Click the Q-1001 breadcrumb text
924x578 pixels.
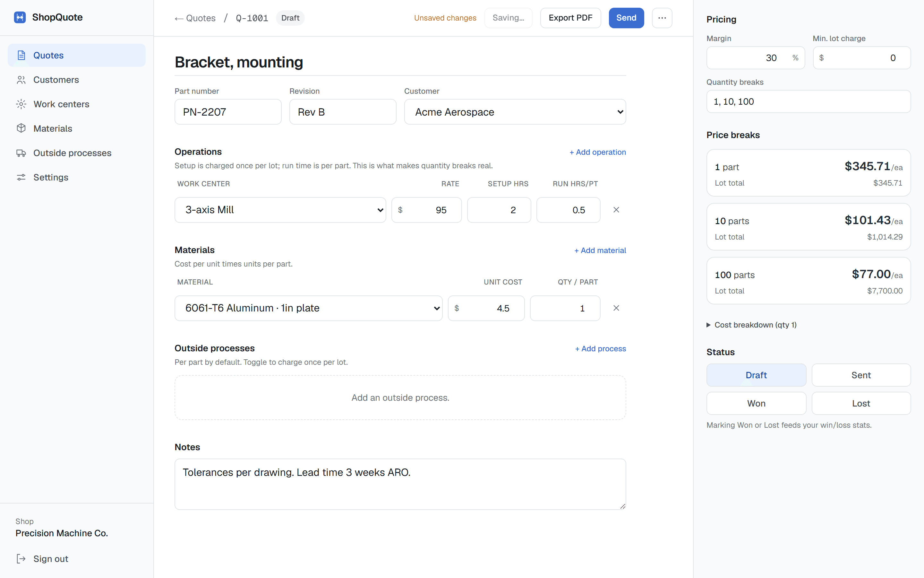pyautogui.click(x=252, y=18)
